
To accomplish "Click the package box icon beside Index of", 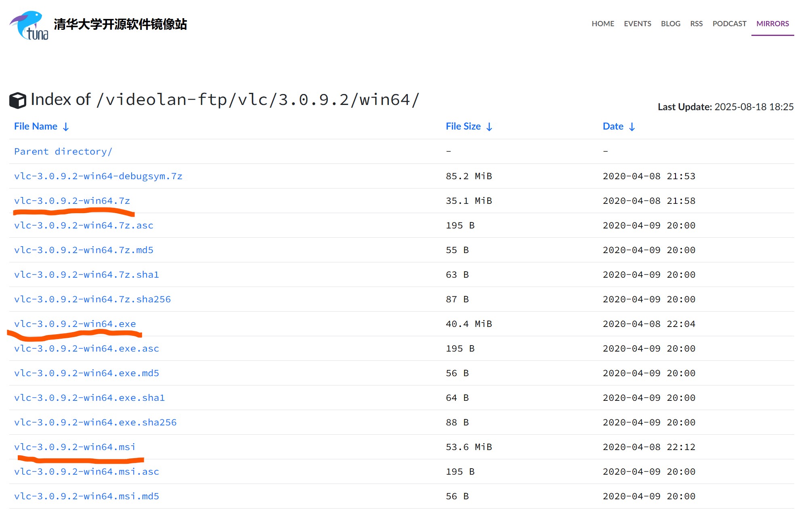I will pyautogui.click(x=18, y=101).
